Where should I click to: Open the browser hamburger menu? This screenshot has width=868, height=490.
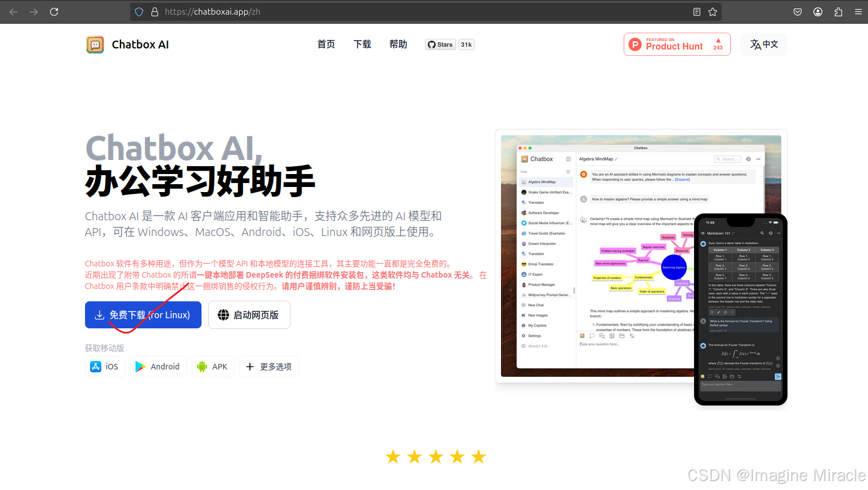(858, 12)
